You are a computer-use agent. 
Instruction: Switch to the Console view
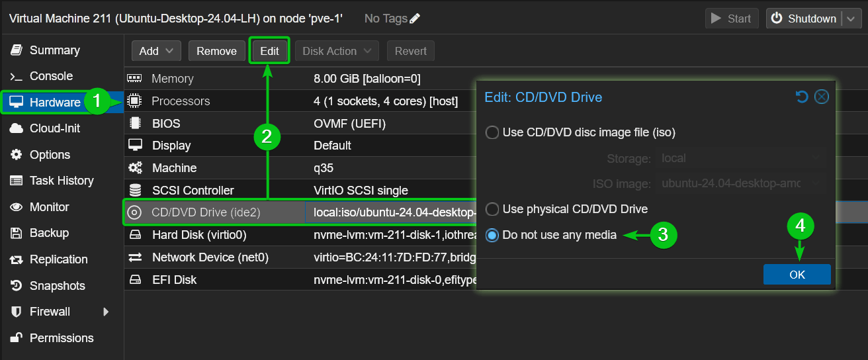point(51,76)
